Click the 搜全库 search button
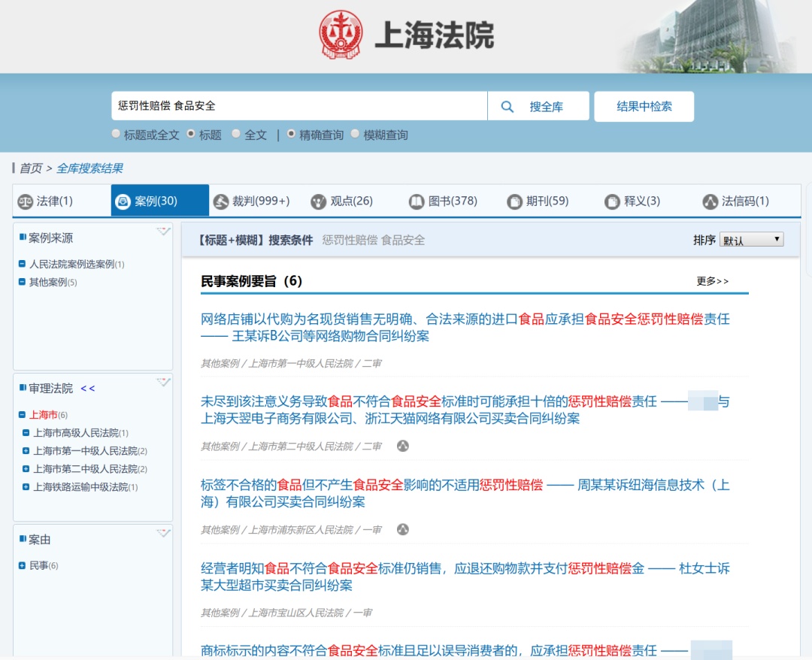812x660 pixels. pyautogui.click(x=538, y=106)
